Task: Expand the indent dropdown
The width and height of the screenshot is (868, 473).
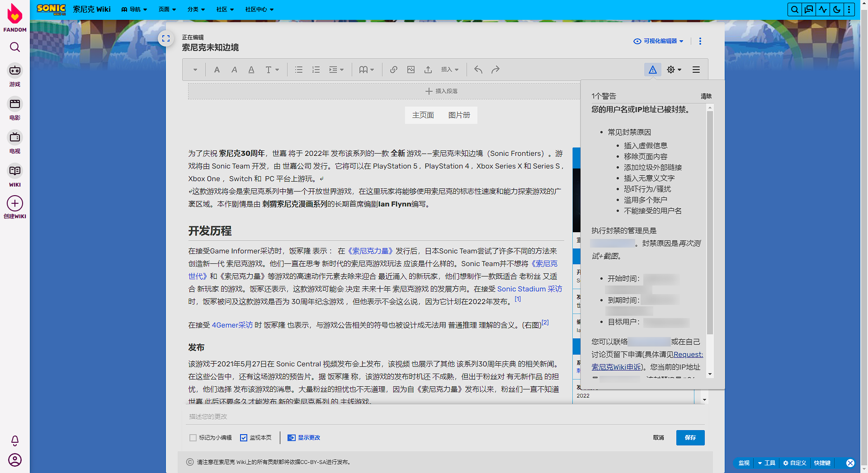Action: coord(336,70)
